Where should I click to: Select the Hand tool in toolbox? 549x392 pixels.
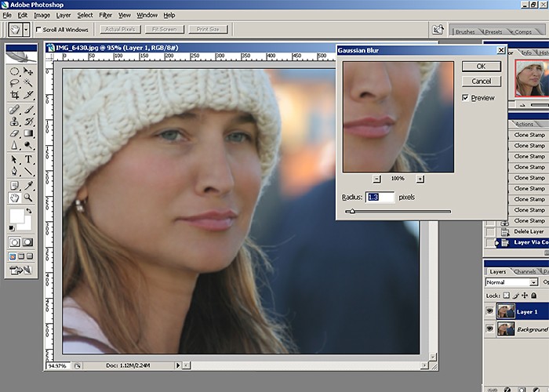point(14,198)
